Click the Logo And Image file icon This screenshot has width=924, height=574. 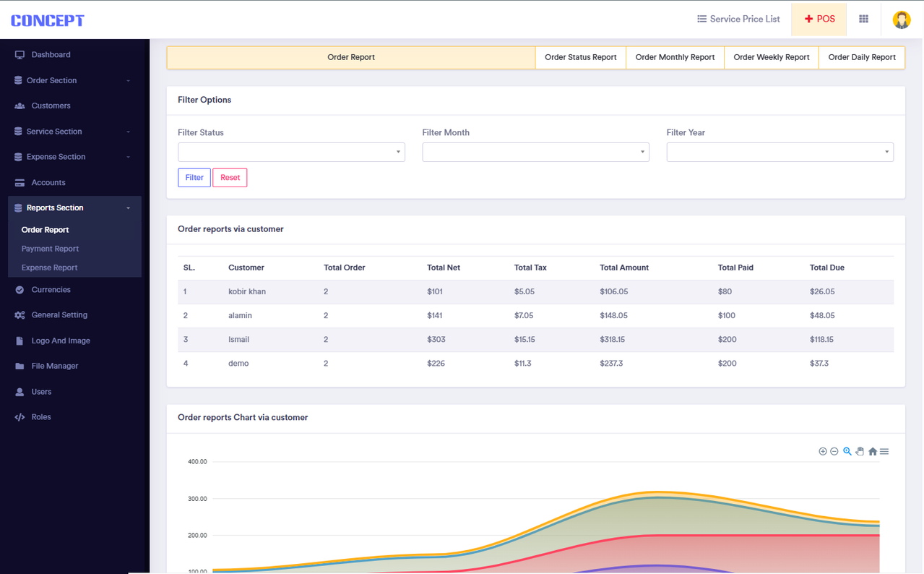click(x=20, y=340)
